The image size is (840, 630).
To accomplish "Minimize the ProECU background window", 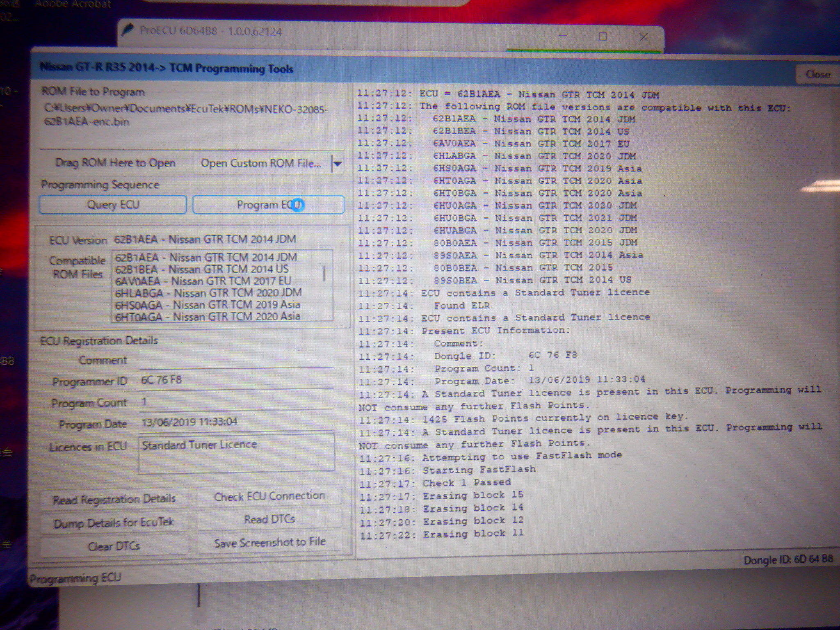I will pos(562,36).
